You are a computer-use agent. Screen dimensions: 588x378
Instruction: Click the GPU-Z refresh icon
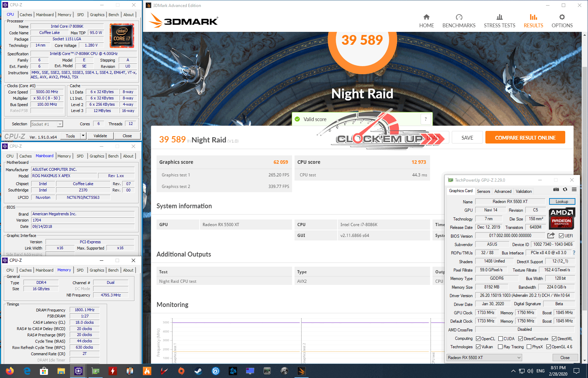(x=565, y=189)
